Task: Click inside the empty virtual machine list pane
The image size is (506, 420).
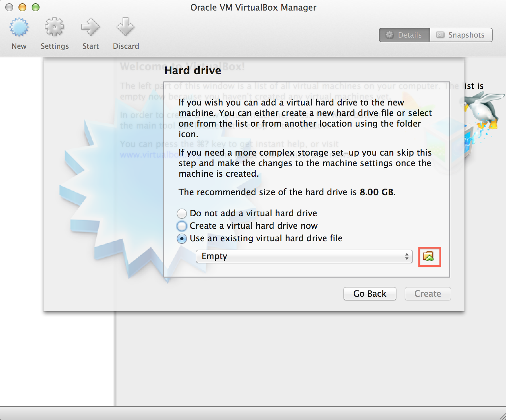Action: tap(56, 359)
